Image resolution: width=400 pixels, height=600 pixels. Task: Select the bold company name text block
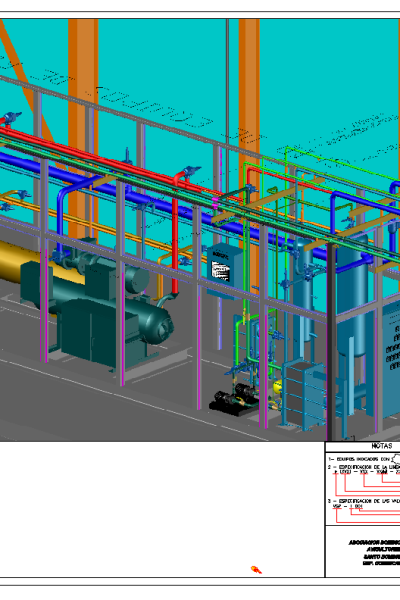(379, 553)
